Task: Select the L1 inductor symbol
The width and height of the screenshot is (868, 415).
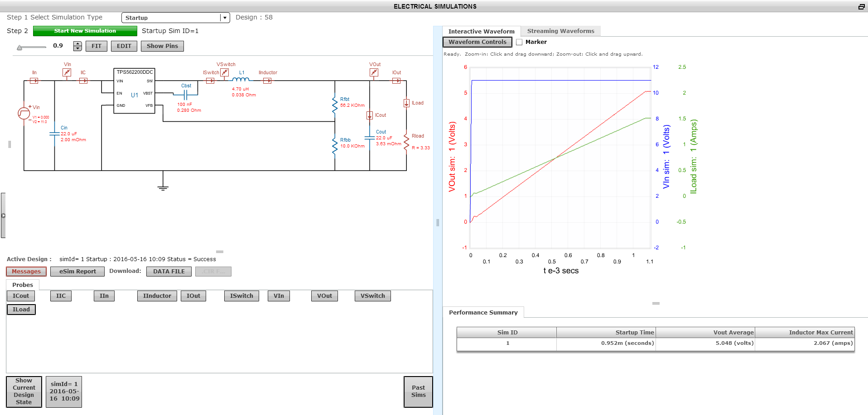Action: tap(241, 79)
